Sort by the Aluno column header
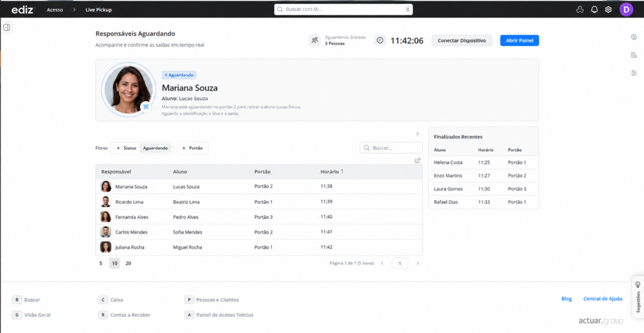The height and width of the screenshot is (333, 644). [x=180, y=172]
